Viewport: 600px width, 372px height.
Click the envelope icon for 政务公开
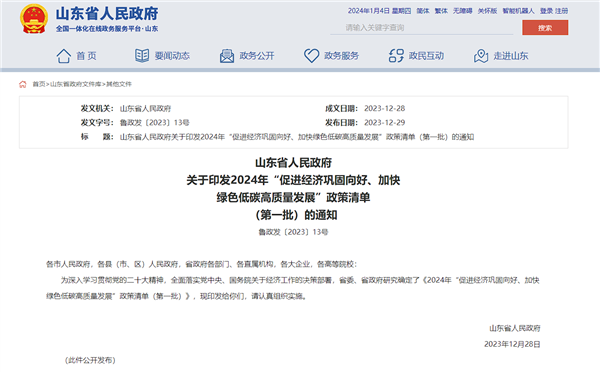pos(227,56)
